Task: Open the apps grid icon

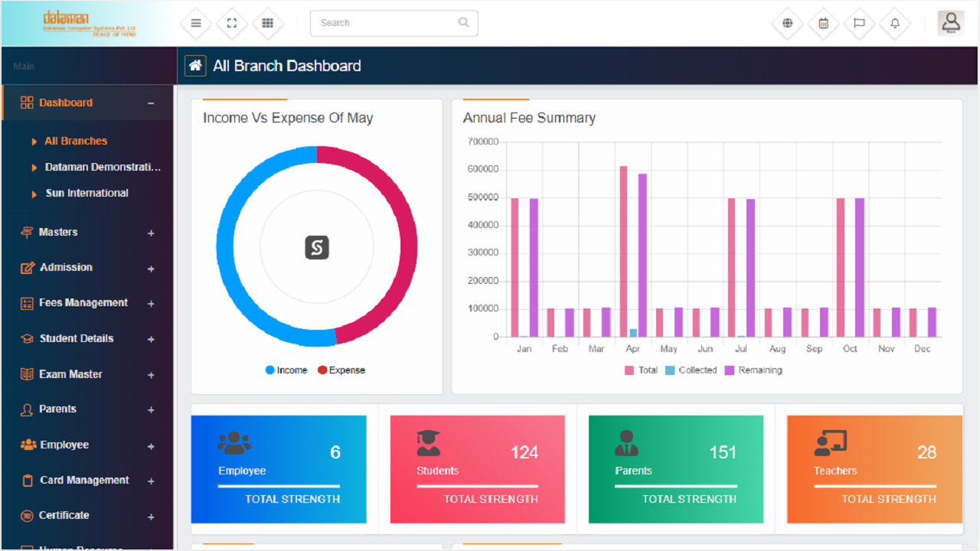Action: click(267, 23)
